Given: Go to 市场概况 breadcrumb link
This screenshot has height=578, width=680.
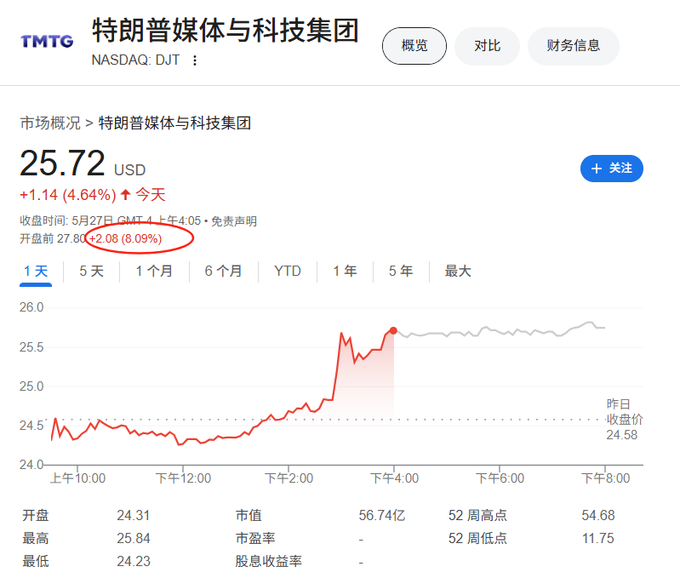Looking at the screenshot, I should 50,123.
